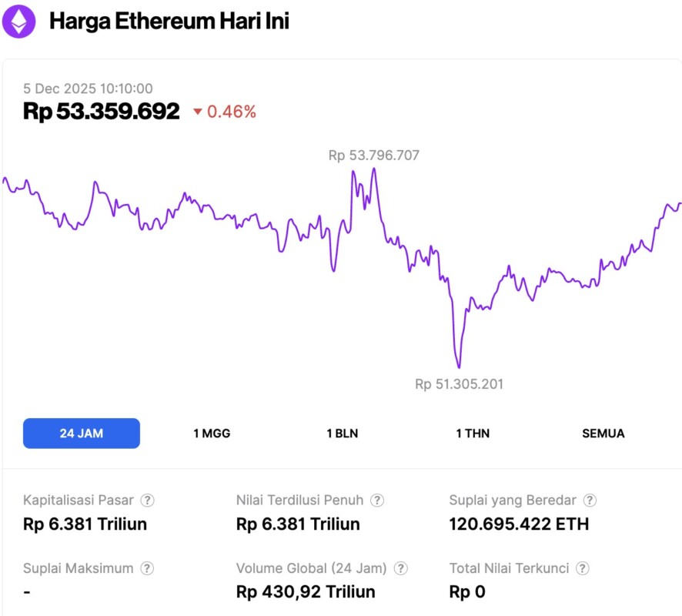Open the Total Nilai Terkunci info icon
This screenshot has height=616, width=682.
583,569
